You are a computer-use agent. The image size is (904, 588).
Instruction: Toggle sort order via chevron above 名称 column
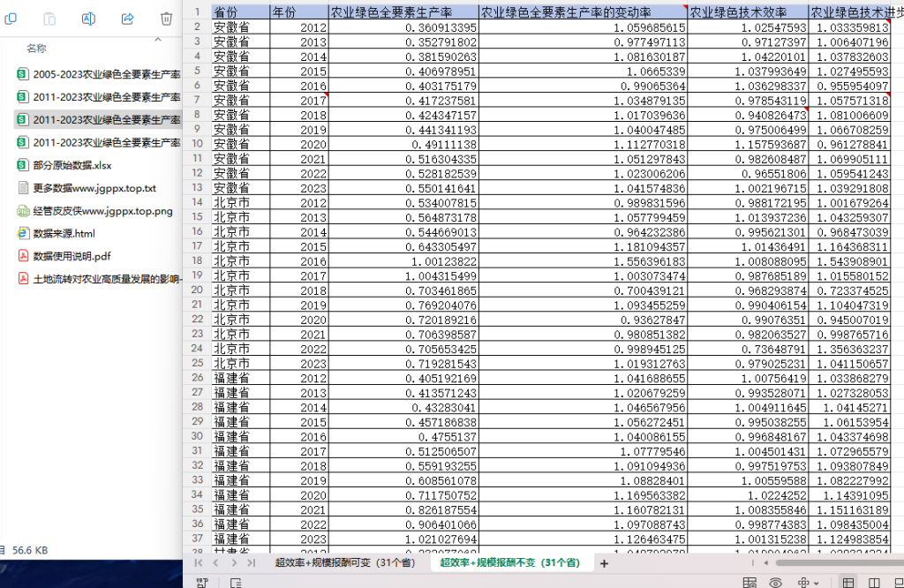point(158,40)
